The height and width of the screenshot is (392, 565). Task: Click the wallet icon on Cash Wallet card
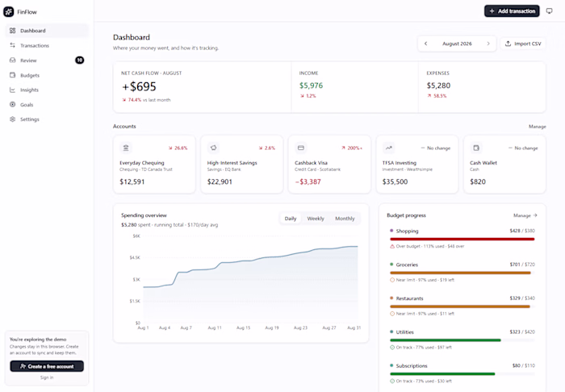point(476,148)
